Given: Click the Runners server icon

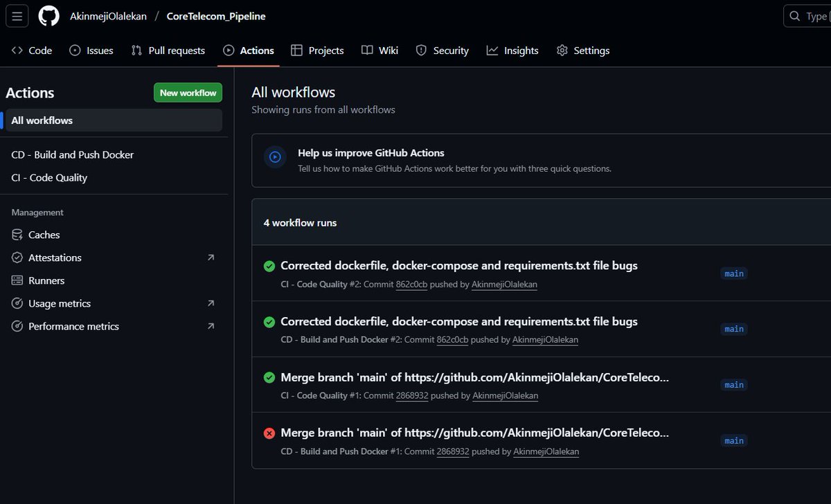Looking at the screenshot, I should pos(17,280).
